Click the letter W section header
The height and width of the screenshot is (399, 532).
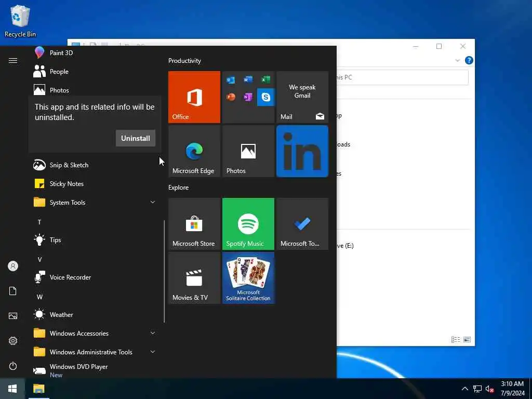click(x=39, y=297)
